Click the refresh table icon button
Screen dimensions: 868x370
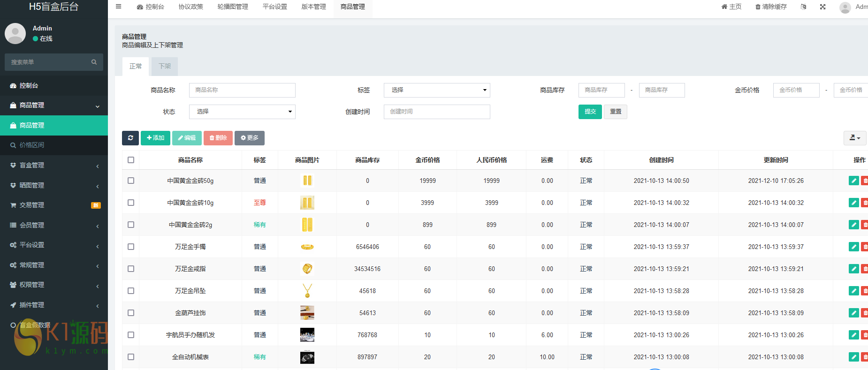click(130, 138)
